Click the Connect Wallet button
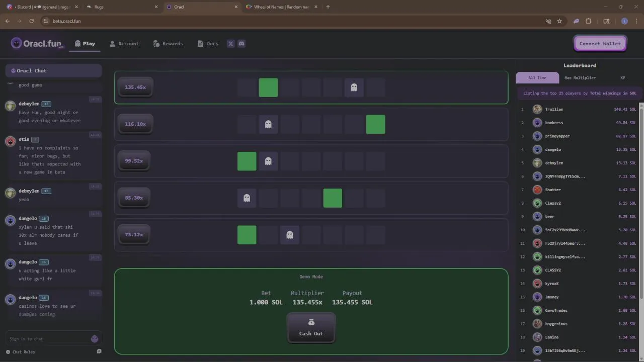 point(600,44)
